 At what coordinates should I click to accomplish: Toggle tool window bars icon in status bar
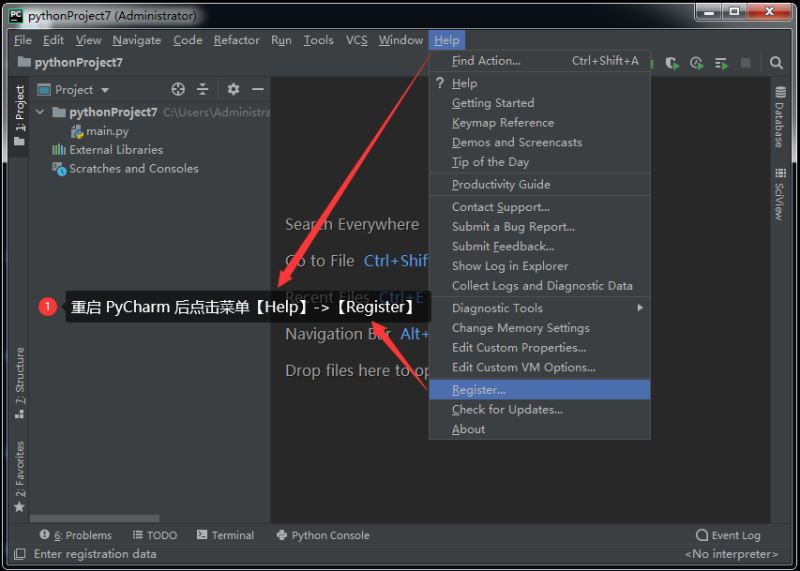[18, 554]
